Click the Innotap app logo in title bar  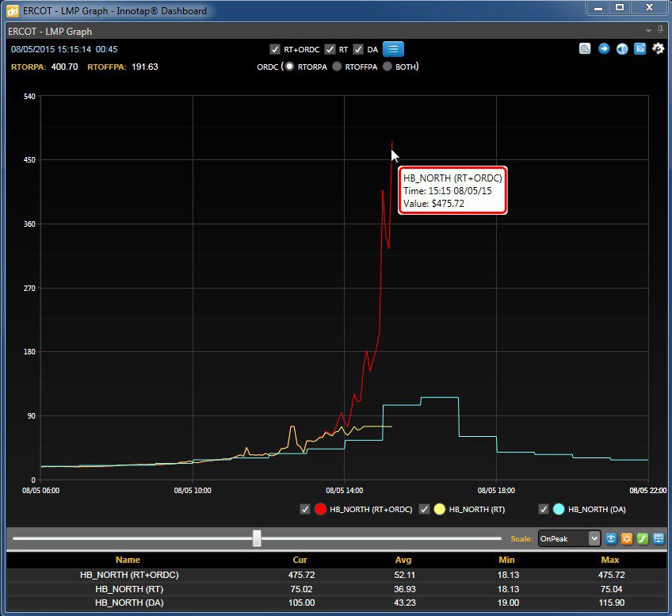(13, 11)
